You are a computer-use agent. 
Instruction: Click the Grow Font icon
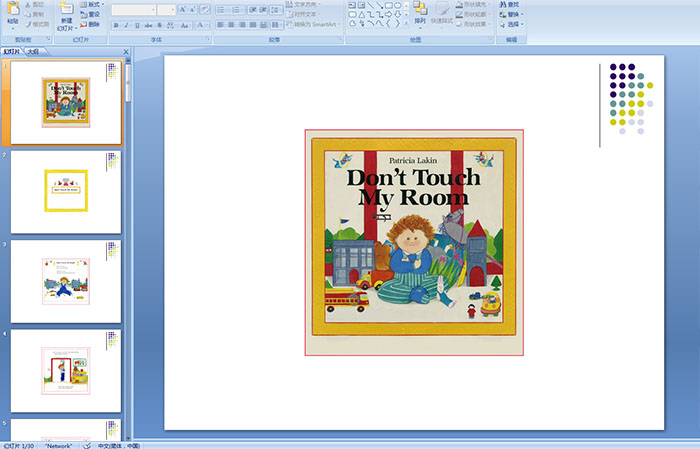coord(183,9)
